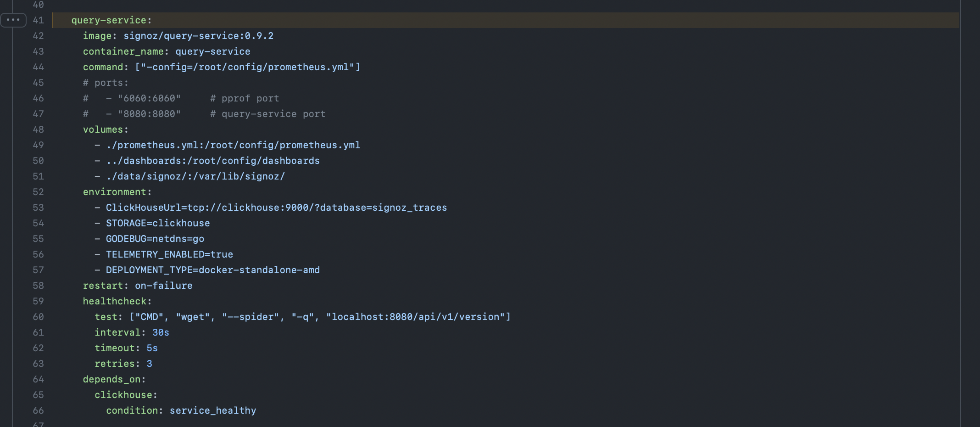Select line number 66 in gutter

tap(39, 410)
